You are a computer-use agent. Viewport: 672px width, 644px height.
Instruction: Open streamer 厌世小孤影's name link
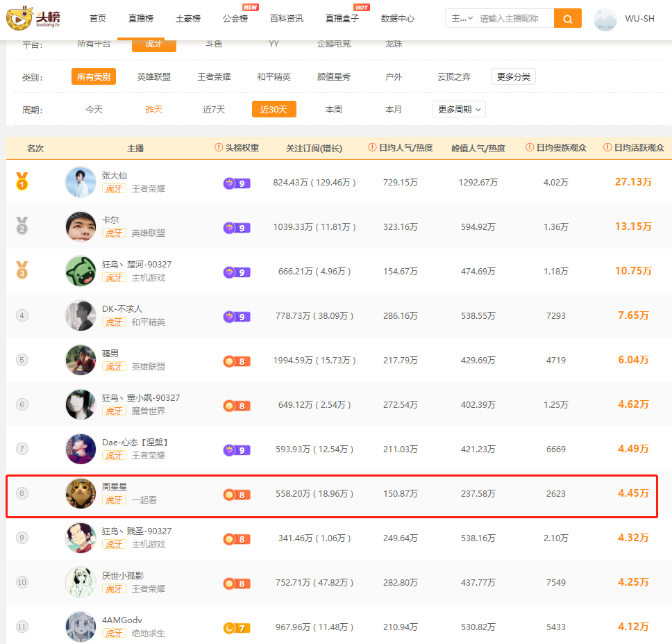coord(123,575)
